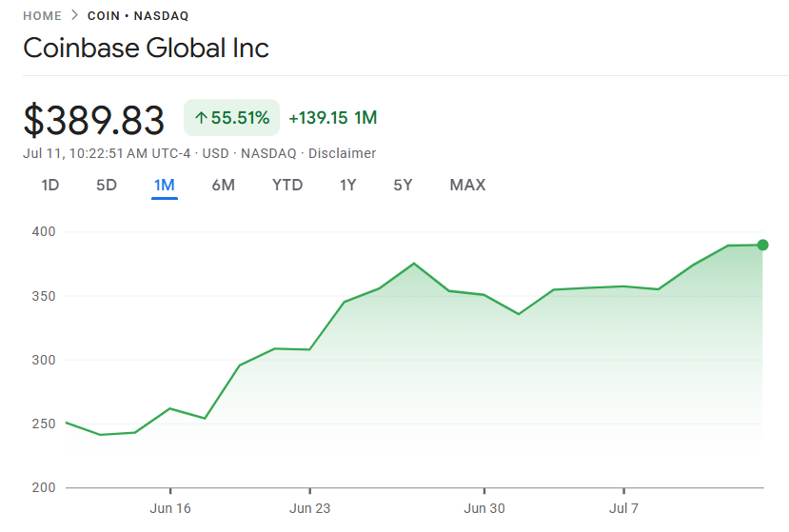Image resolution: width=789 pixels, height=532 pixels.
Task: Select the 1Y time range
Action: click(x=347, y=185)
